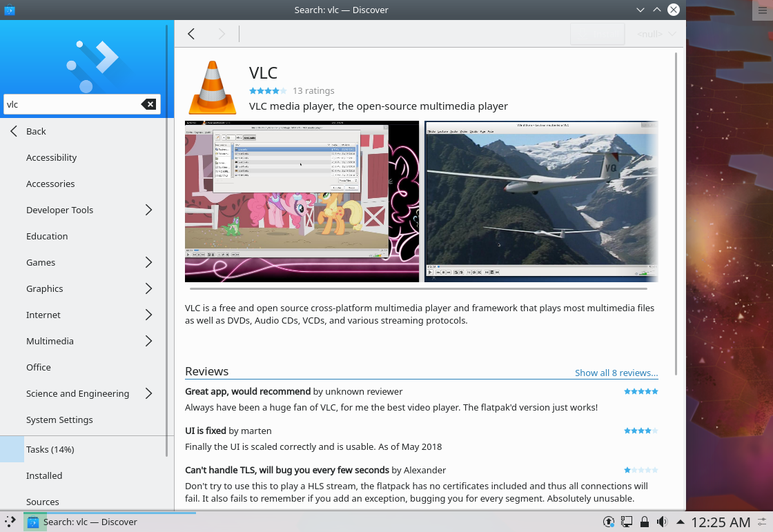Open the desktop toolbox menu
The image size is (773, 532).
pyautogui.click(x=763, y=10)
